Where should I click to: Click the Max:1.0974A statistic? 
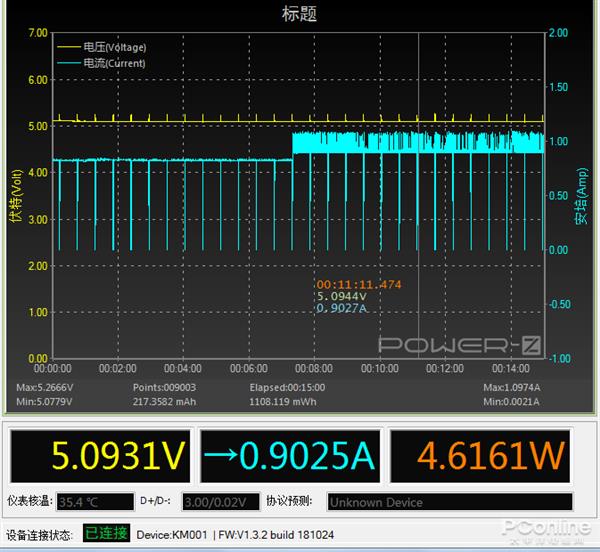pyautogui.click(x=512, y=388)
